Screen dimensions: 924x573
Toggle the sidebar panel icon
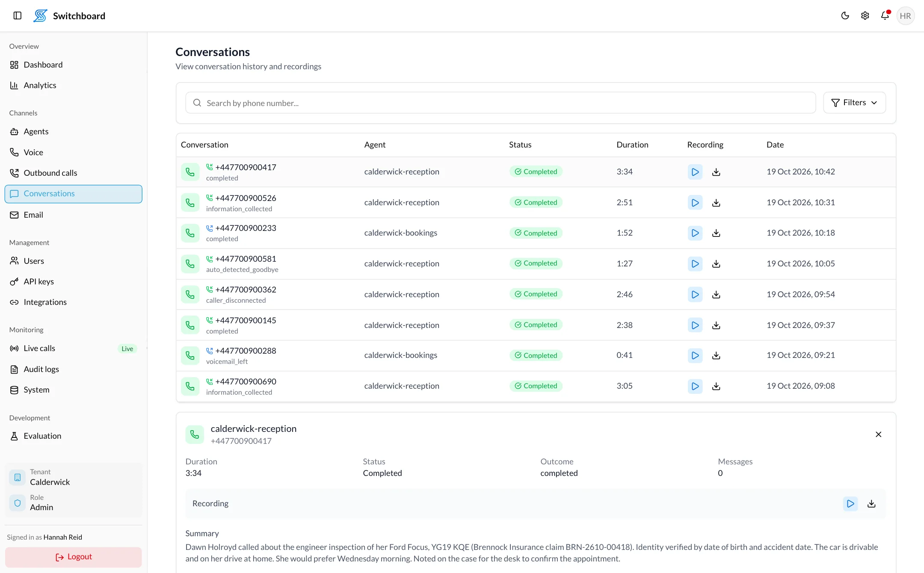[18, 16]
